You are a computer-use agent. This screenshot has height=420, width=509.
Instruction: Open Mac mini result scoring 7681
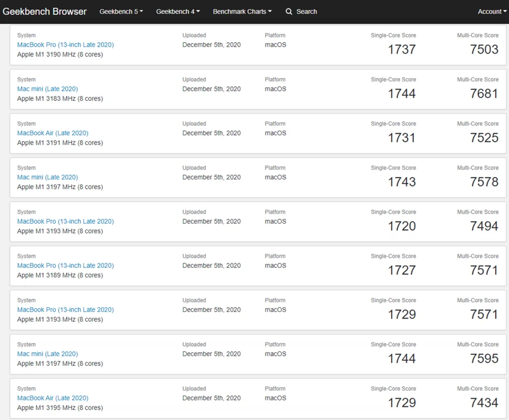(47, 89)
